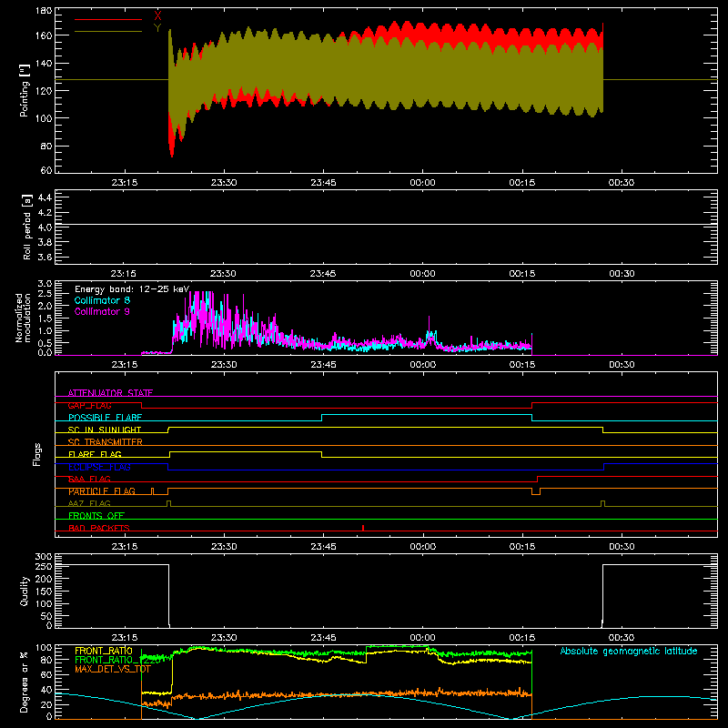Click the SAA_FLAG flag label
This screenshot has width=728, height=728.
pyautogui.click(x=89, y=479)
